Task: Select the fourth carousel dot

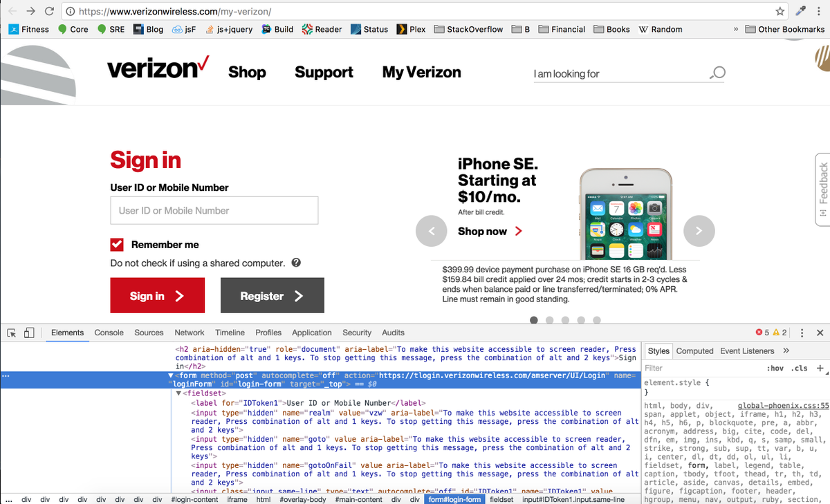Action: tap(581, 320)
